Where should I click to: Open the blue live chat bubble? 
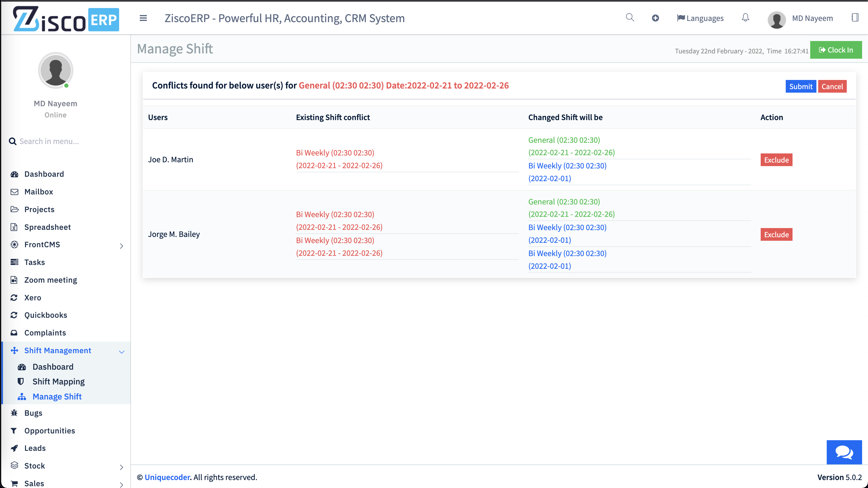844,452
